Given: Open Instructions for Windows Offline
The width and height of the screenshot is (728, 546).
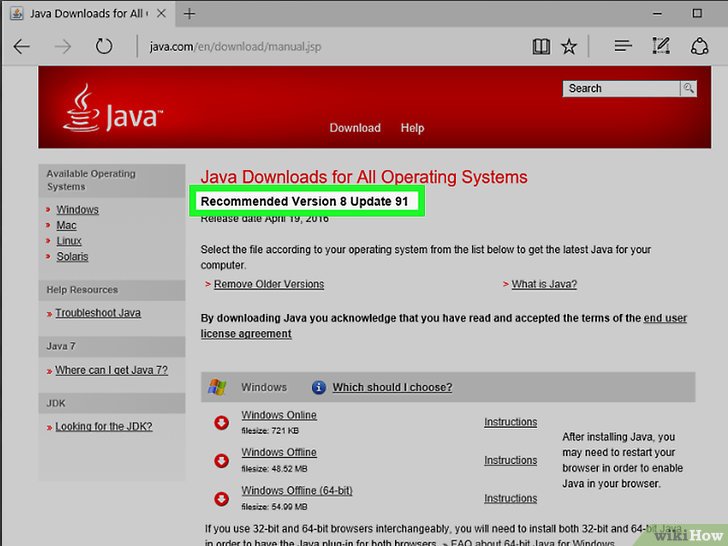Looking at the screenshot, I should [511, 460].
